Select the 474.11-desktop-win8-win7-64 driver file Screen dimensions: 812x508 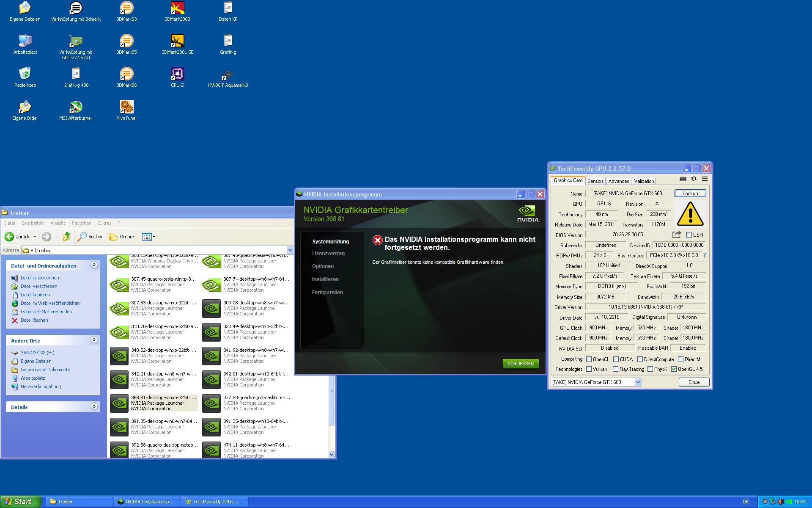coord(246,450)
